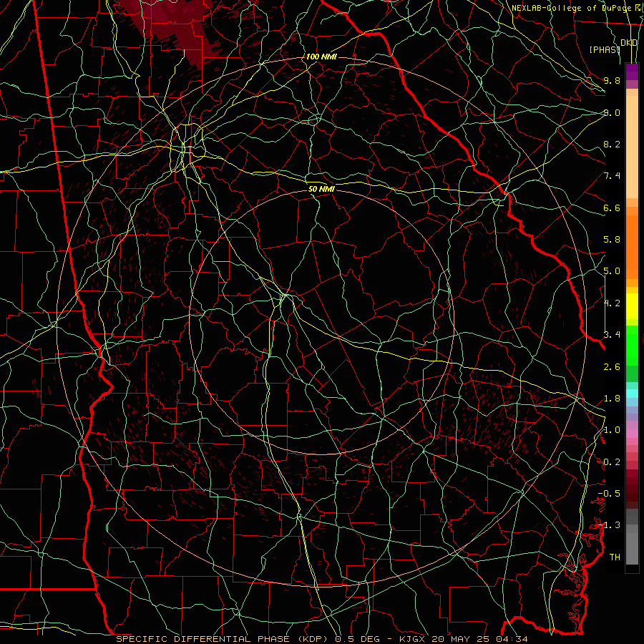Click the 2.6 legend scale value
The image size is (644, 644).
click(612, 367)
